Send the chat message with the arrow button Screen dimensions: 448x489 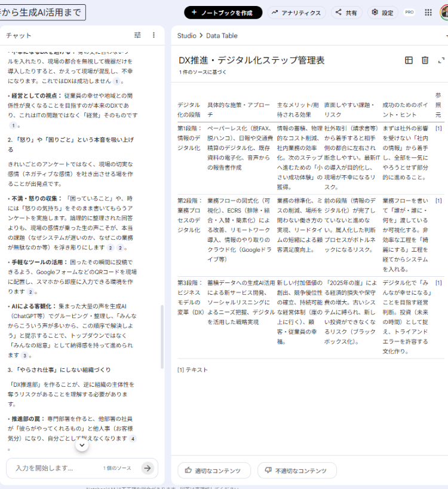(148, 468)
